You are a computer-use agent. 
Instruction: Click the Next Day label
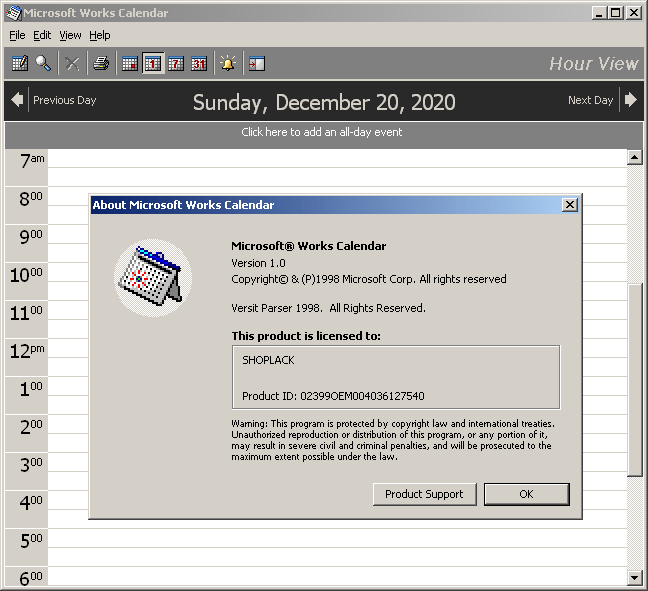590,100
